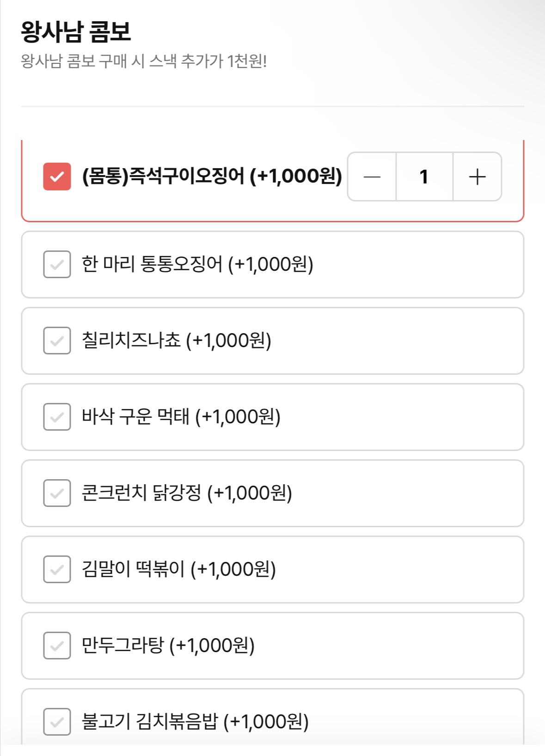Tap the 한 마리 통통오징어 label text
The image size is (545, 756).
tap(197, 264)
